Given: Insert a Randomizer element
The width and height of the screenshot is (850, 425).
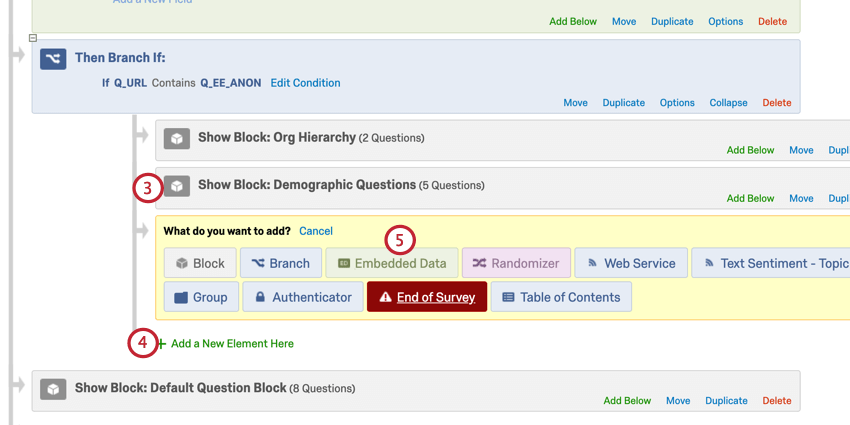Looking at the screenshot, I should coord(516,263).
